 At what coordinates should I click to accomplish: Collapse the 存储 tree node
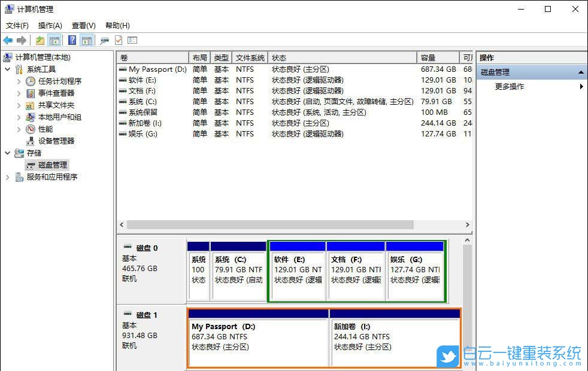click(7, 153)
